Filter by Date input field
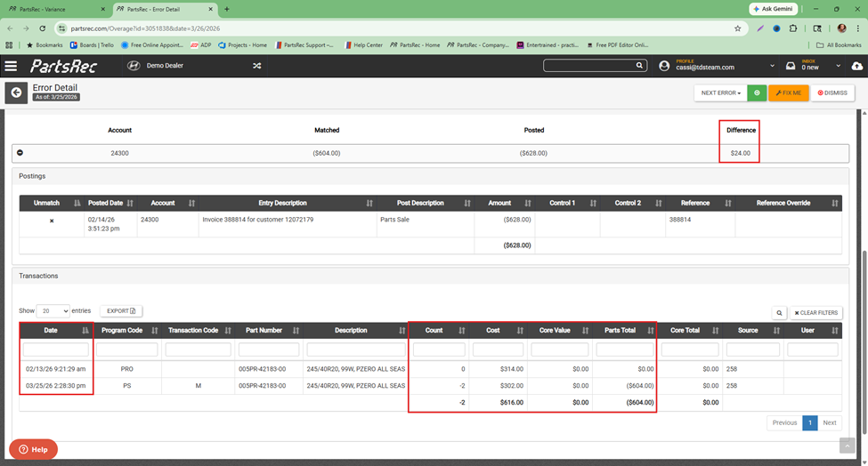Image resolution: width=868 pixels, height=466 pixels. point(56,349)
